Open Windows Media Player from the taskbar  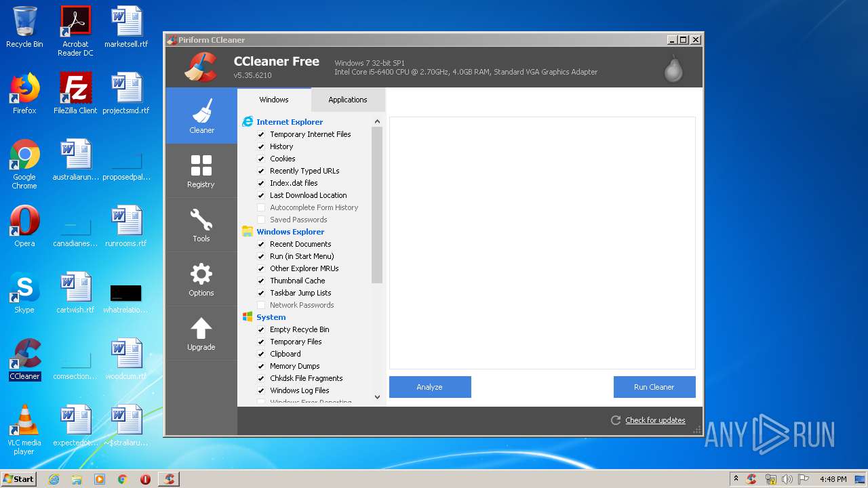coord(100,479)
